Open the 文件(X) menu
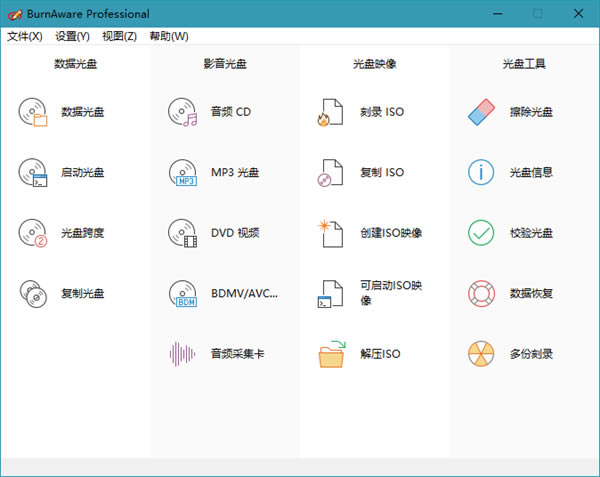Screen dimensions: 600x477 tap(25, 36)
